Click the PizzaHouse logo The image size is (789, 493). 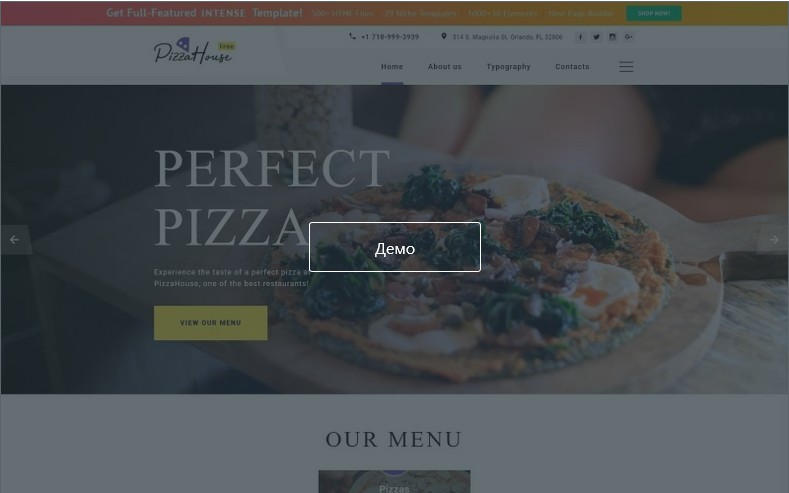coord(194,50)
